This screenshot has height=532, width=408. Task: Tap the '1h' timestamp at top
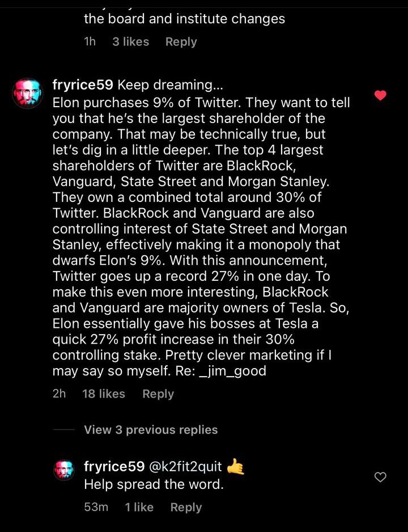coord(90,41)
